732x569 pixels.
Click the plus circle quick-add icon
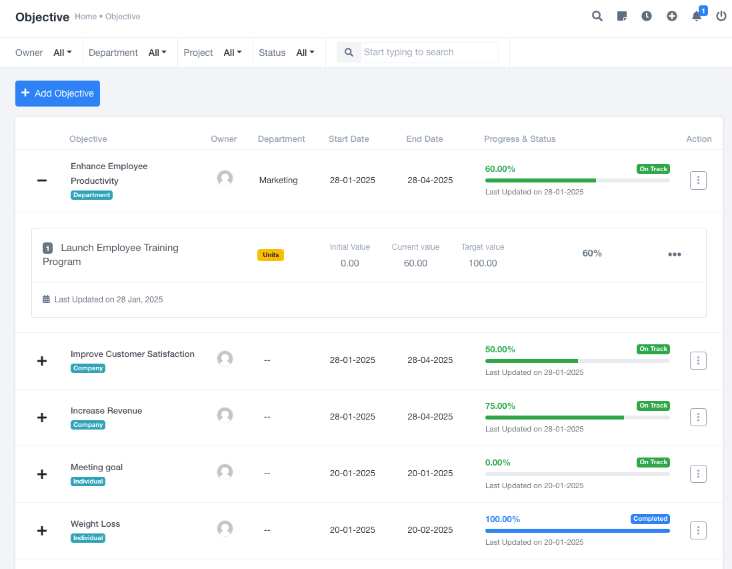(672, 16)
